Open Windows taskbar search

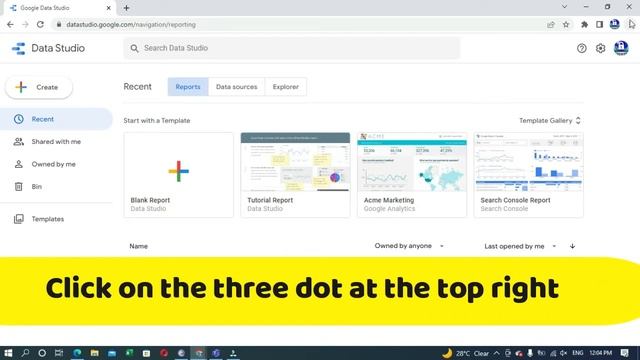pyautogui.click(x=25, y=353)
